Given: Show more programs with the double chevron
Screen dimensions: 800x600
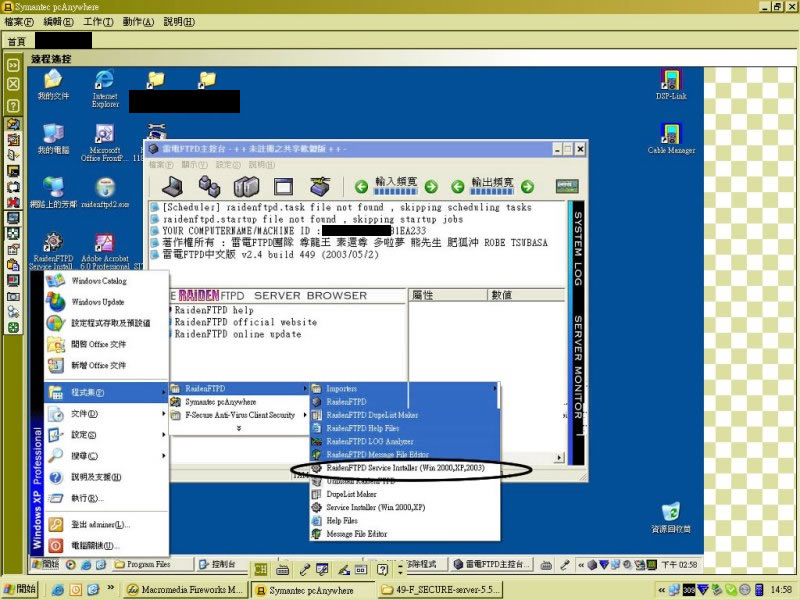Looking at the screenshot, I should 238,429.
